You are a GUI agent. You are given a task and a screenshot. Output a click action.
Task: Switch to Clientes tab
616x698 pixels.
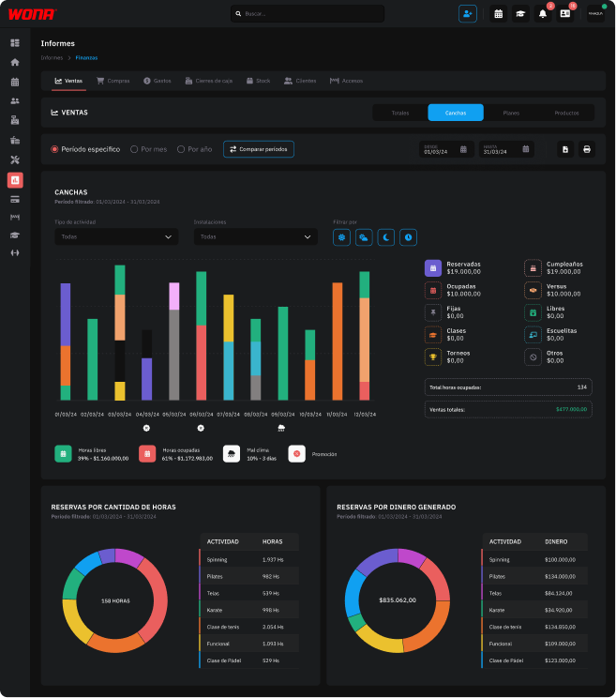tap(300, 81)
